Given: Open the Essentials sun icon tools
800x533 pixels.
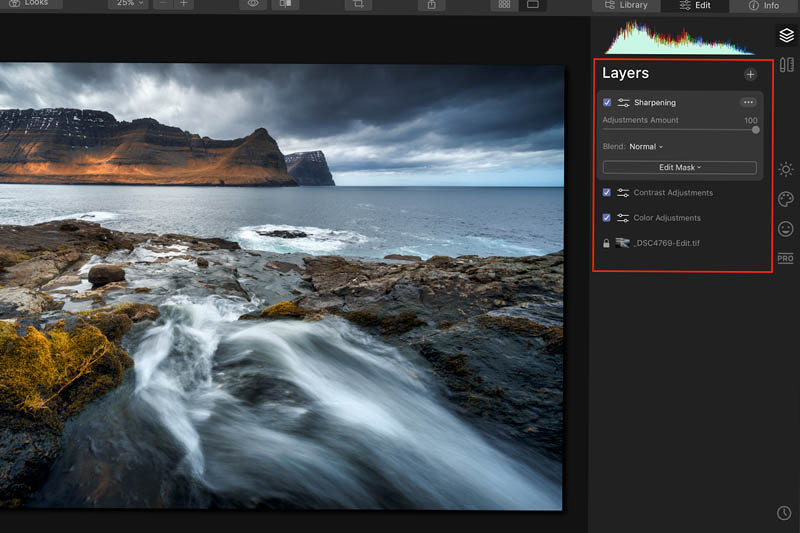Looking at the screenshot, I should tap(786, 169).
